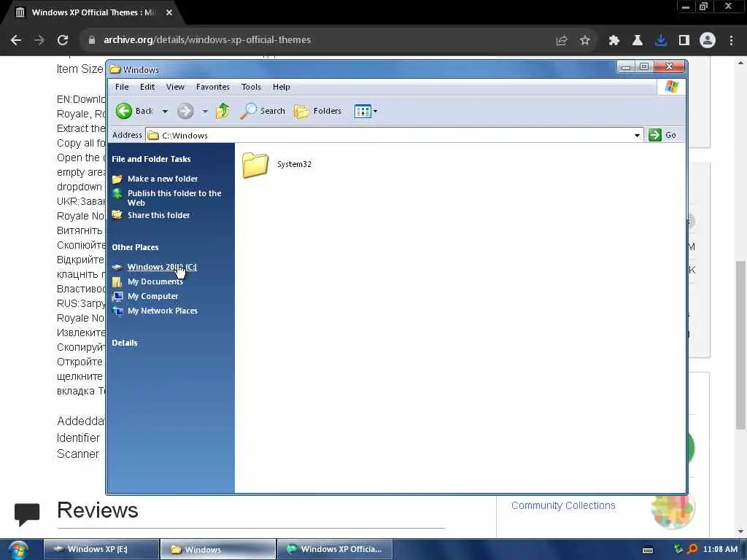Open the Forward history dropdown arrow
The width and height of the screenshot is (747, 560).
(x=205, y=111)
